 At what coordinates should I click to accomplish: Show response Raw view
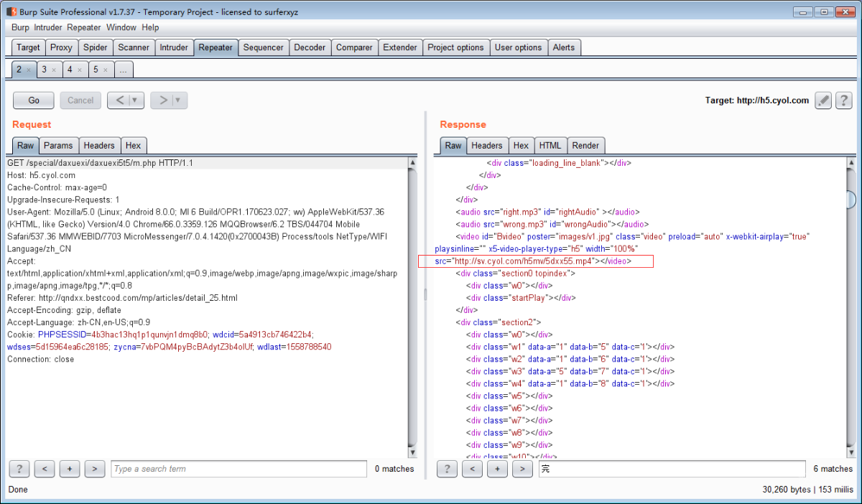pos(453,145)
